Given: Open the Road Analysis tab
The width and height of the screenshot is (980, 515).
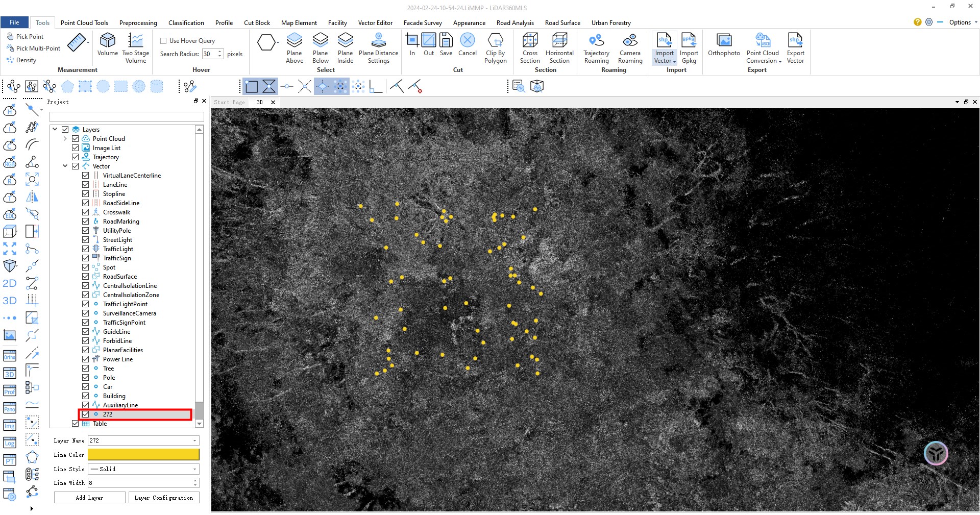Looking at the screenshot, I should 515,23.
